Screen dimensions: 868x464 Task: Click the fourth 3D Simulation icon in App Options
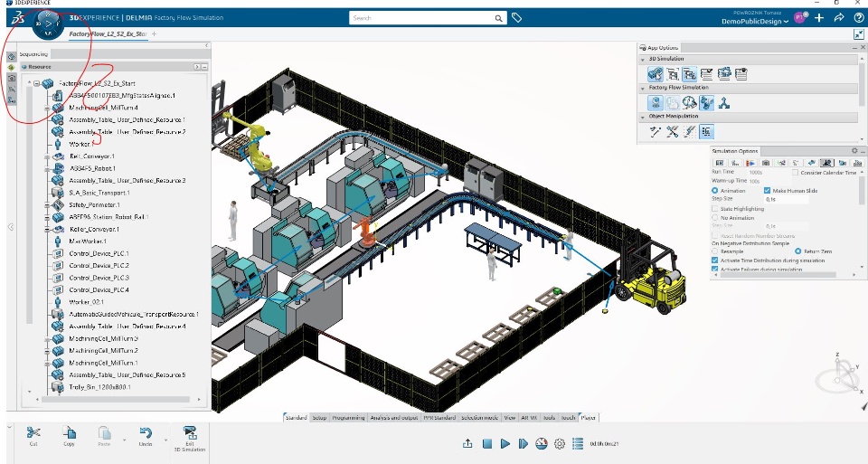pos(706,73)
